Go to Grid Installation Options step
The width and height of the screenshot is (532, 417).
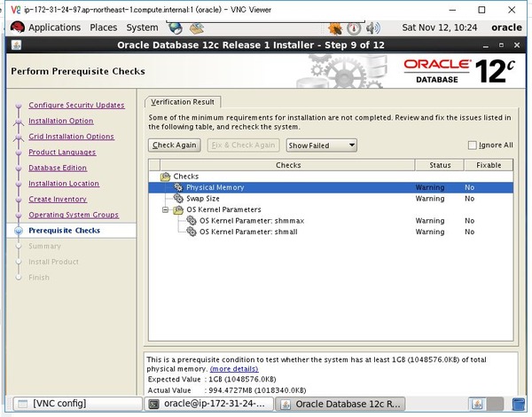coord(71,137)
